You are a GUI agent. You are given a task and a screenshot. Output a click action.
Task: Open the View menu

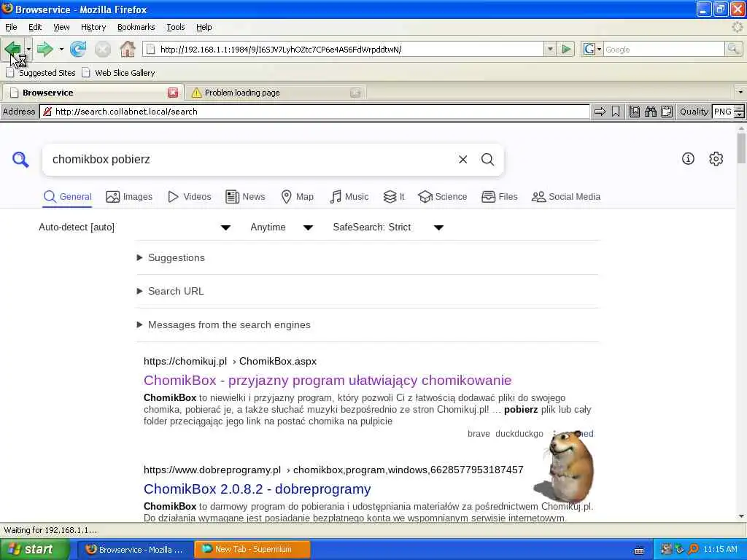[61, 27]
